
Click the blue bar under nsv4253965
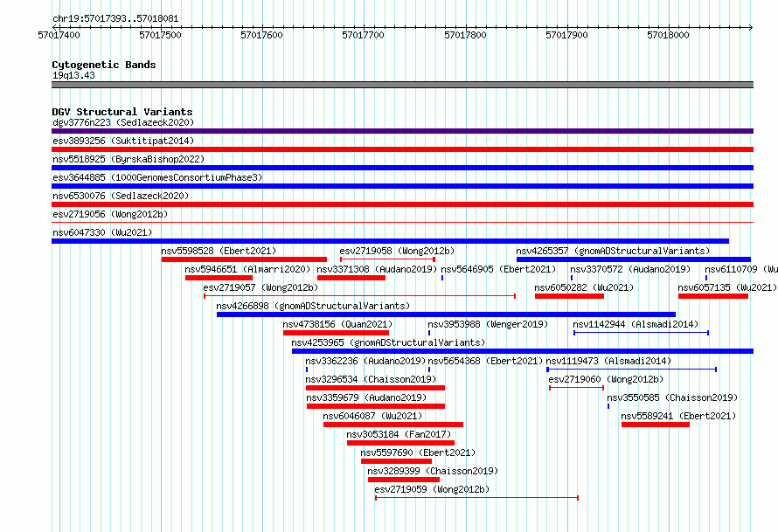coord(523,351)
